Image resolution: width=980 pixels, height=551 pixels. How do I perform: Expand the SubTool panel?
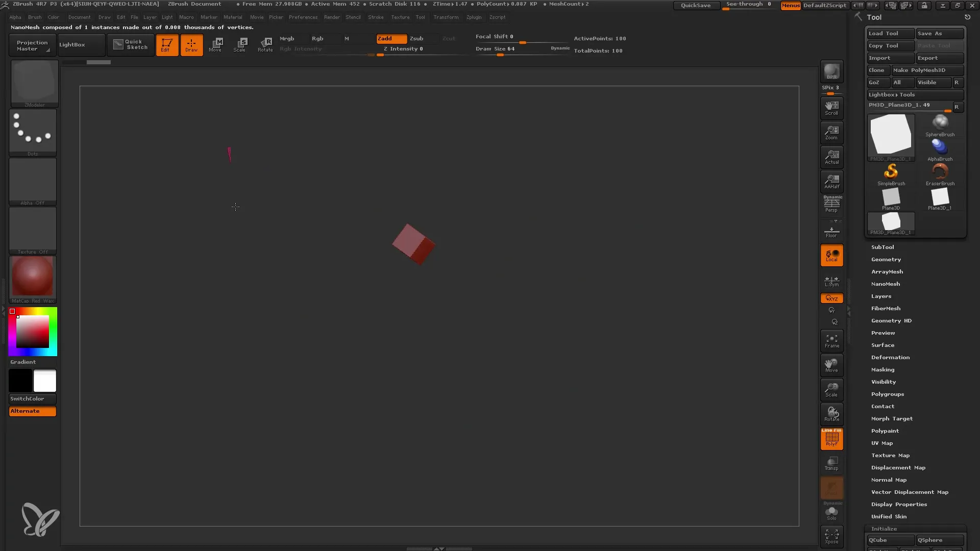click(x=883, y=246)
